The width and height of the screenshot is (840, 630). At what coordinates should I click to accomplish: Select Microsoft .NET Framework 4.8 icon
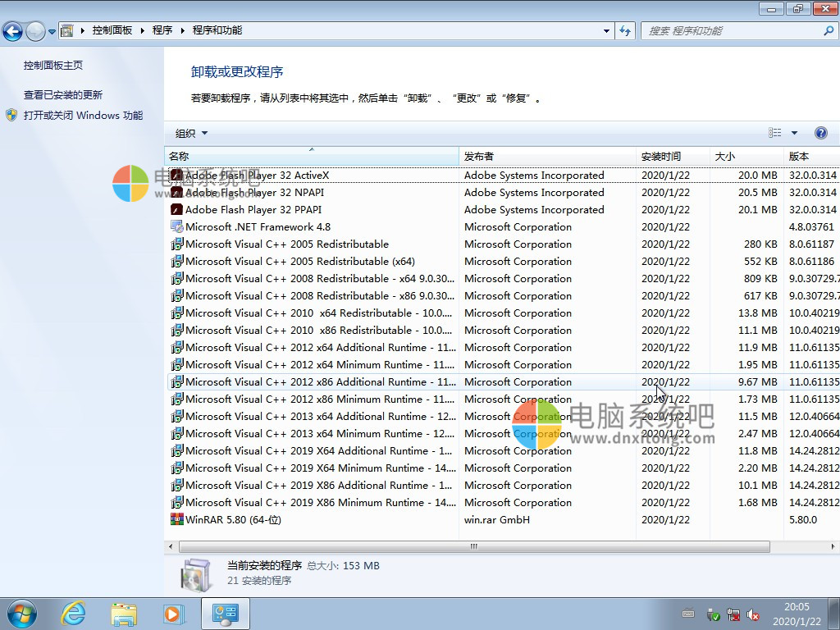tap(176, 226)
